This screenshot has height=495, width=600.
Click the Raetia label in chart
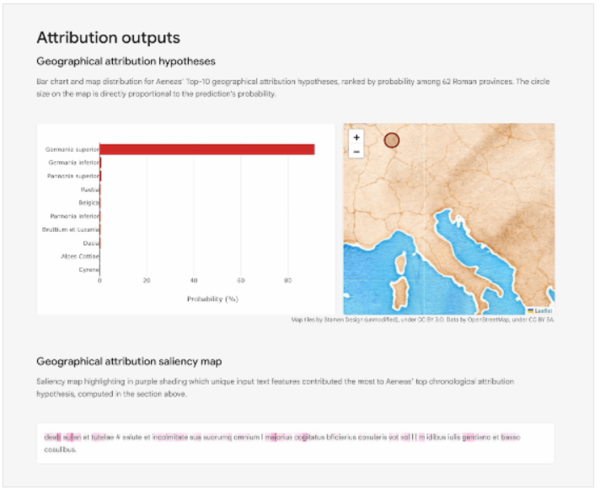pos(90,188)
